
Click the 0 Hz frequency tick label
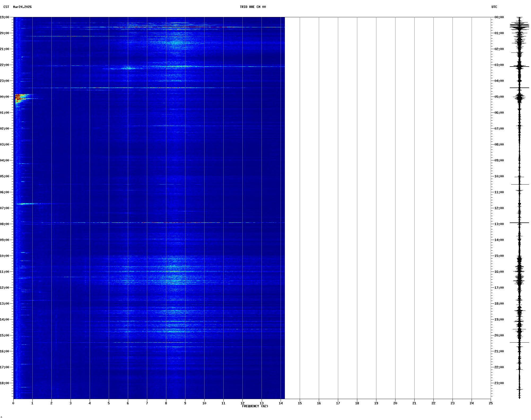(x=13, y=403)
